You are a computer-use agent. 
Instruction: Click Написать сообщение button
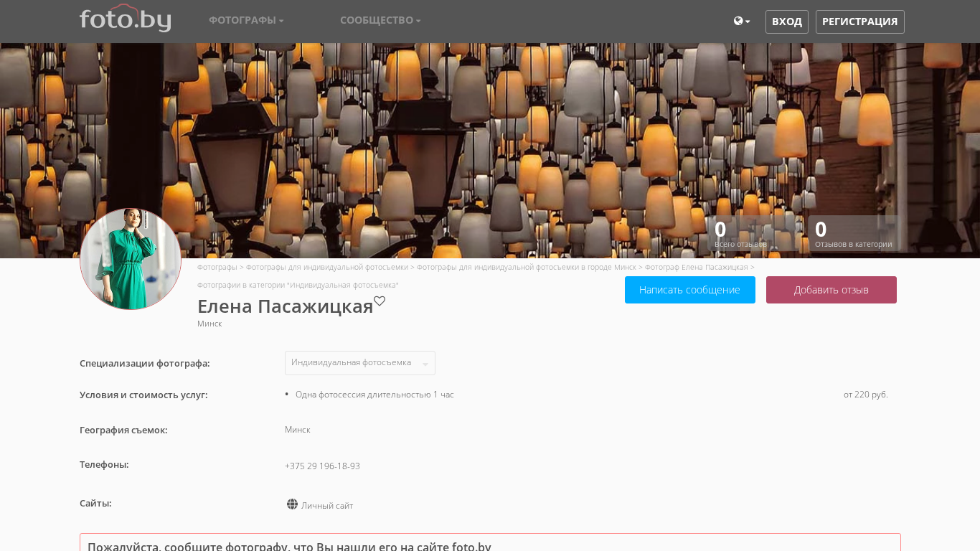[x=689, y=290]
